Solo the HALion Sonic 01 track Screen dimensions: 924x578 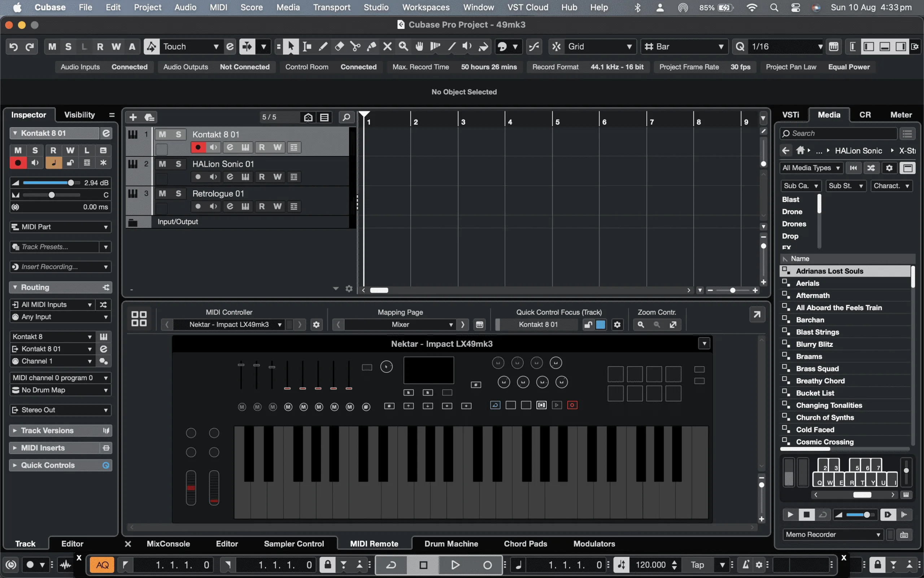[178, 164]
